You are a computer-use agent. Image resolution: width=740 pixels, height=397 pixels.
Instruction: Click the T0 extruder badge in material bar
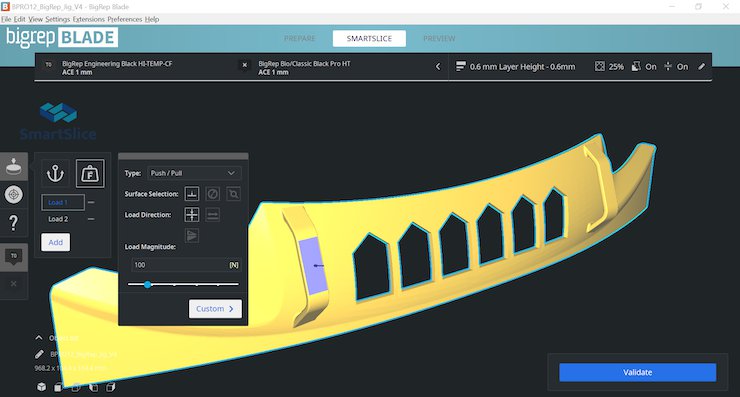49,64
